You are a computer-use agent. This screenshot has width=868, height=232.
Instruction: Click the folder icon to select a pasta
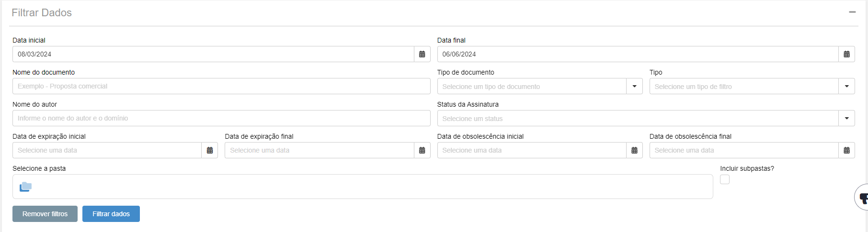click(26, 187)
